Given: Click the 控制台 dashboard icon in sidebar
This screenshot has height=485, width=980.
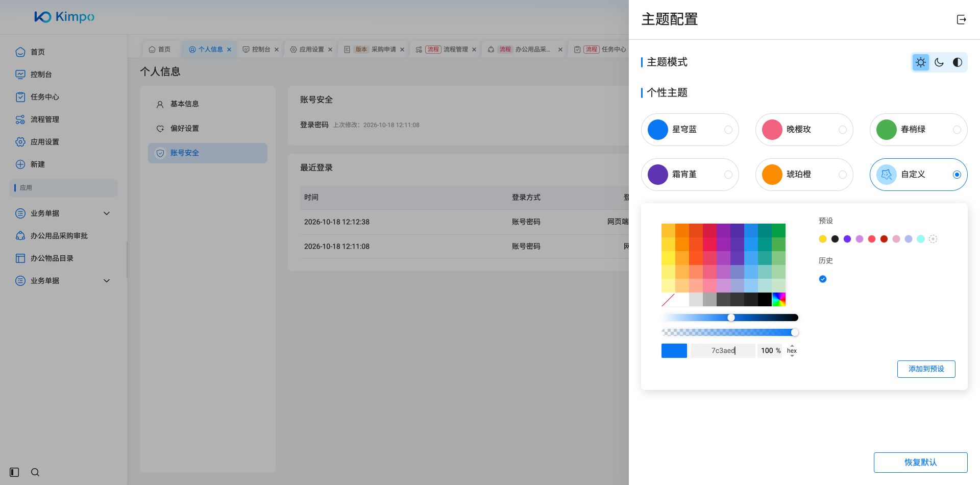Looking at the screenshot, I should (x=20, y=75).
